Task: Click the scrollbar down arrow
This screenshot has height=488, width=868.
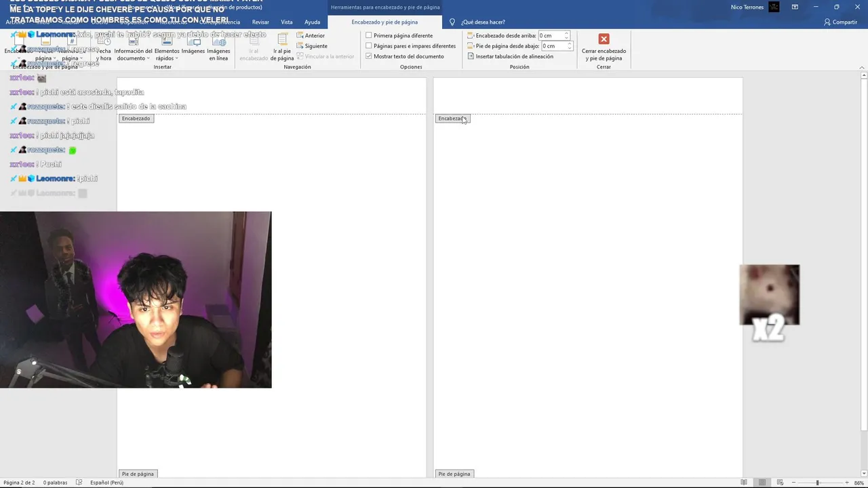Action: tap(863, 473)
